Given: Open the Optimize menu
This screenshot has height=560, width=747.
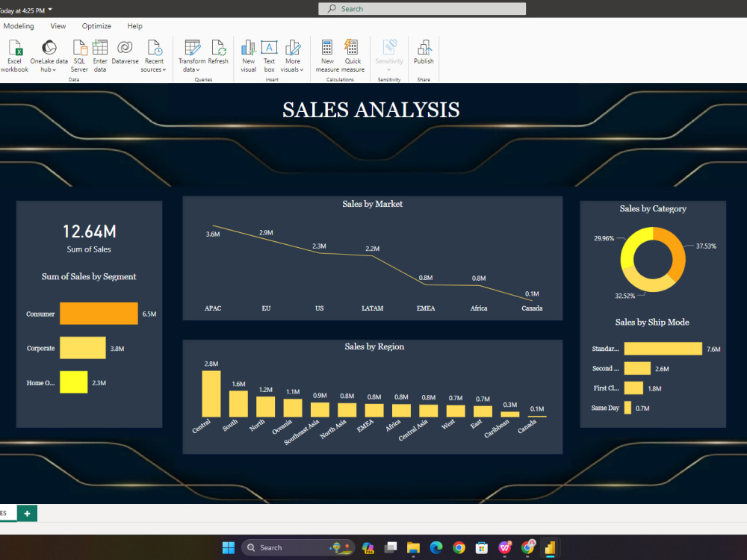Looking at the screenshot, I should [x=96, y=25].
